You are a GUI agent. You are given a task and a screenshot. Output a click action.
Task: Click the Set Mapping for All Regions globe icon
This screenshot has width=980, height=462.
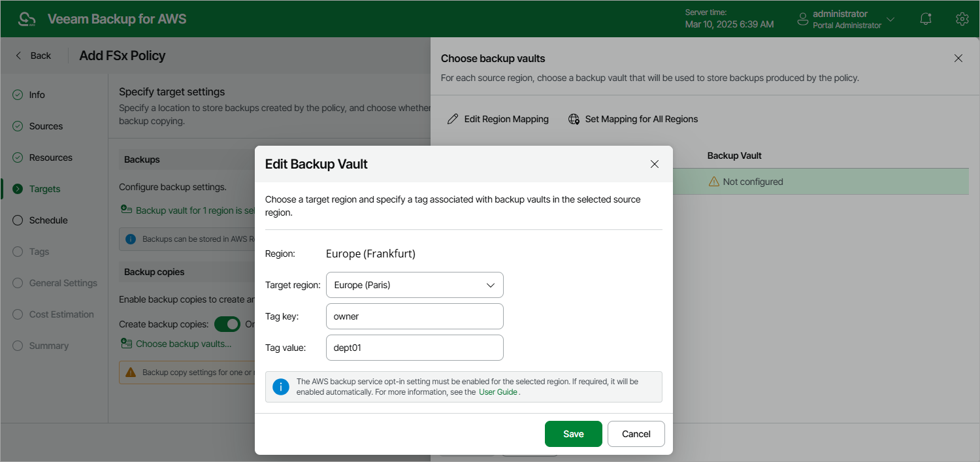tap(574, 119)
